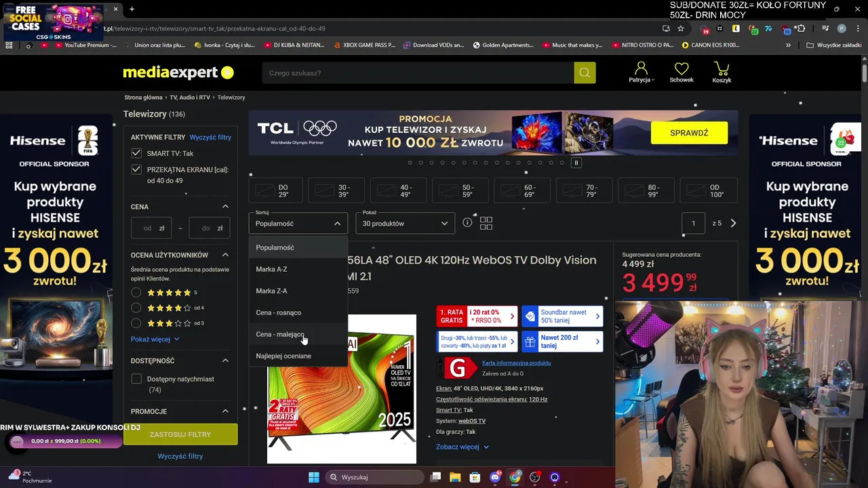Click TV, Audio i RTV breadcrumb
868x488 pixels.
[190, 98]
